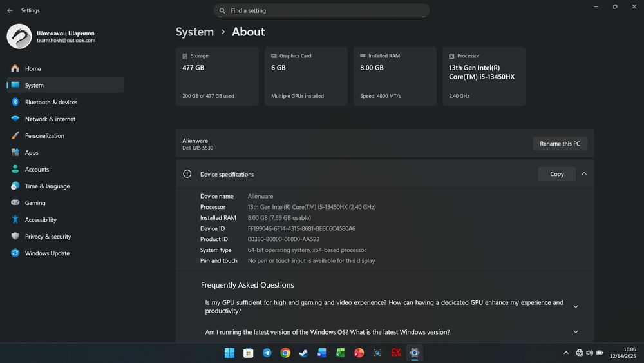Click the Windows Update arrows icon
Screen dimensions: 644x363
point(15,253)
